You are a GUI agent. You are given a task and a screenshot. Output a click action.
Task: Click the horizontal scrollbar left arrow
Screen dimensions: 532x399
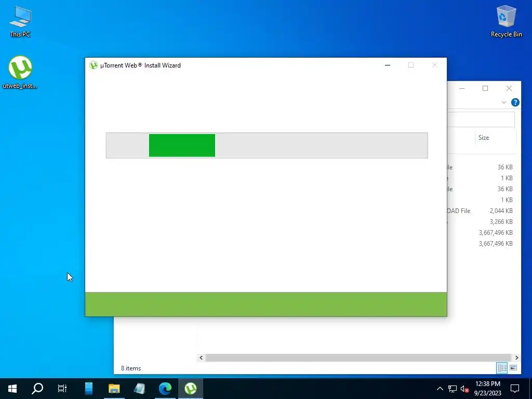pos(201,357)
